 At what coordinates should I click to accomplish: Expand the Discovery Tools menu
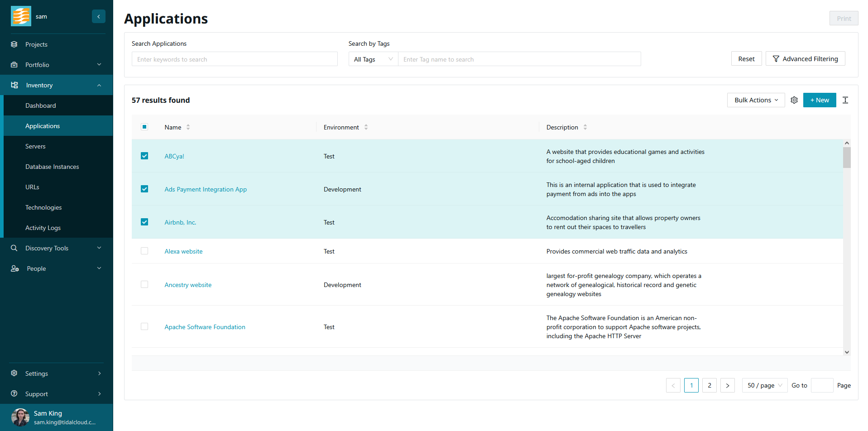click(57, 248)
